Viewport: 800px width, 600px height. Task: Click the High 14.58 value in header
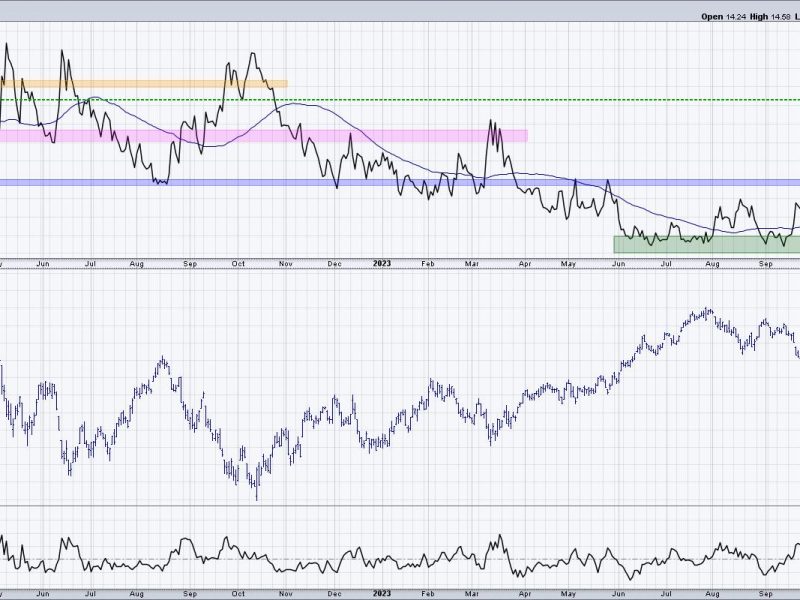point(770,16)
